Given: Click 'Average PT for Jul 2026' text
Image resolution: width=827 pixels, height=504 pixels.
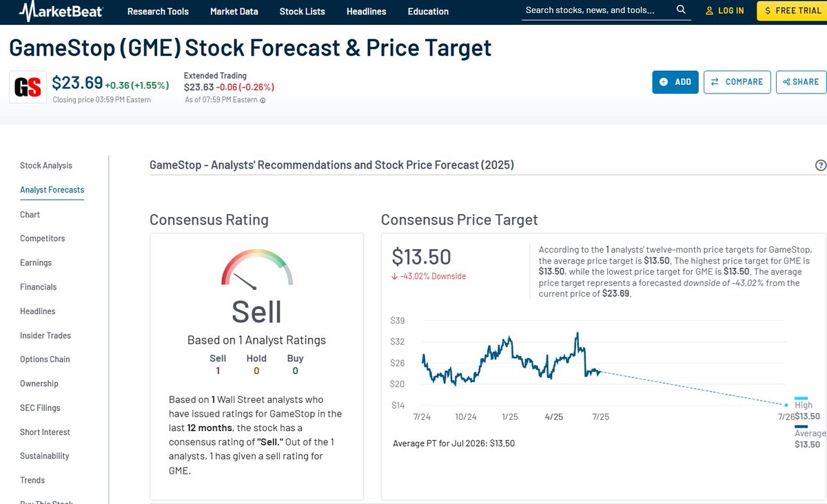Looking at the screenshot, I should point(453,443).
